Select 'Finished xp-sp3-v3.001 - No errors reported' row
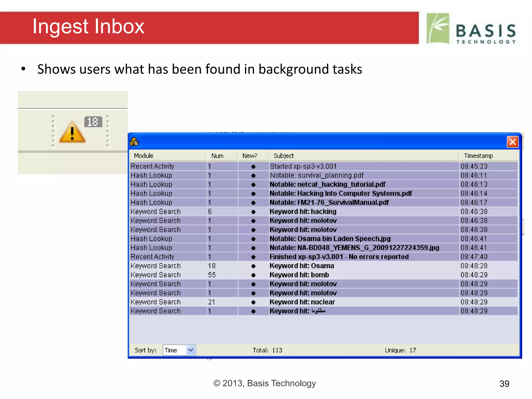 pos(324,257)
